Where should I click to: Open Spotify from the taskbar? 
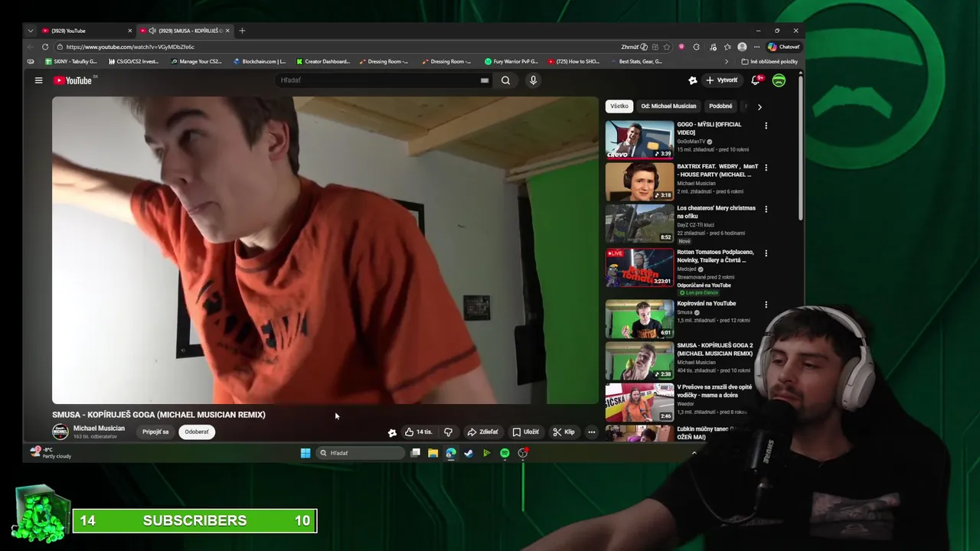point(505,453)
